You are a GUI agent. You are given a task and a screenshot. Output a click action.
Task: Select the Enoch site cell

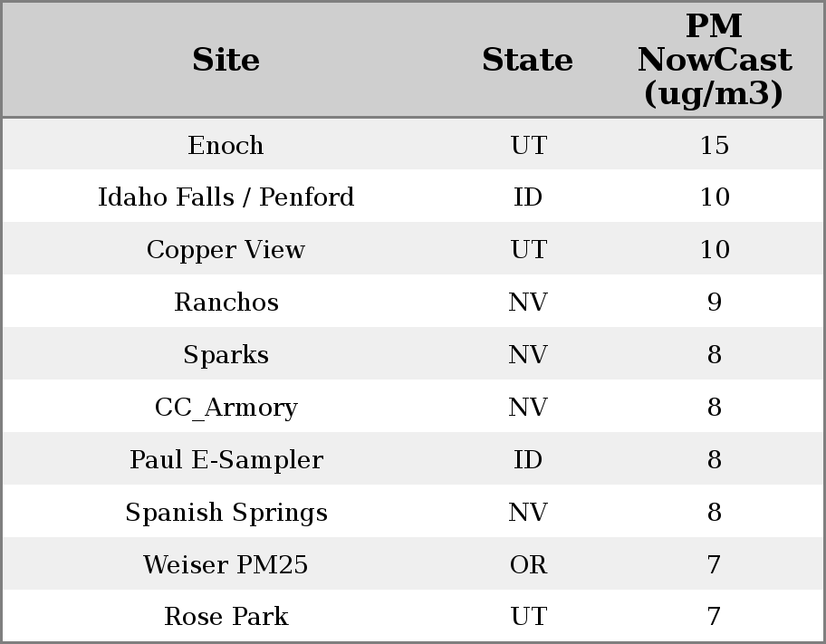pyautogui.click(x=226, y=146)
